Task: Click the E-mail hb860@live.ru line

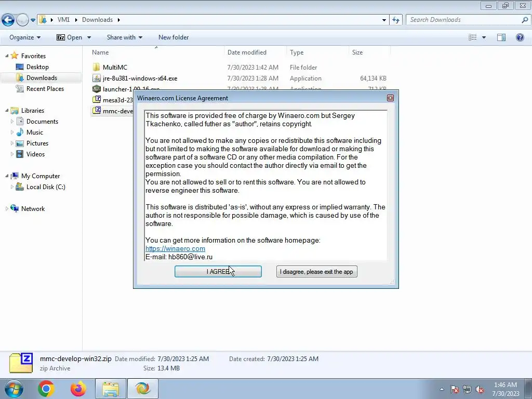Action: pos(179,257)
